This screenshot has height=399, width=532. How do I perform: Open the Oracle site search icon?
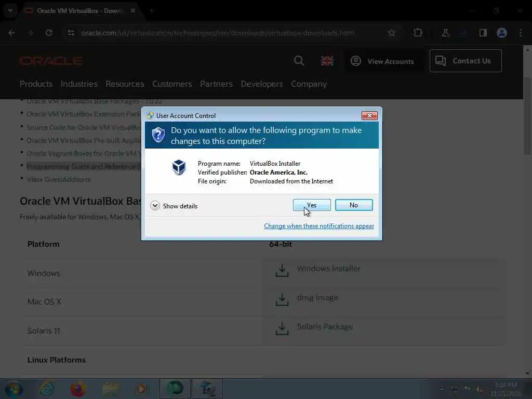(x=299, y=61)
